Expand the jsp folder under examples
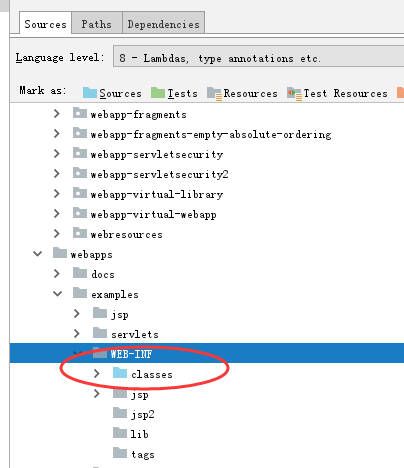This screenshot has height=468, width=404. point(77,314)
